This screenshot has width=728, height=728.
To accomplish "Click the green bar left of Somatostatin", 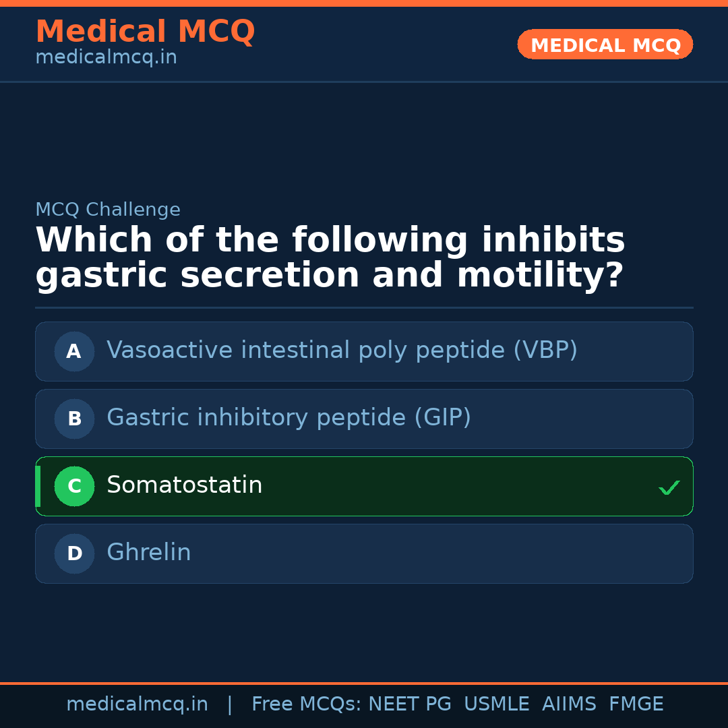I will coord(38,486).
